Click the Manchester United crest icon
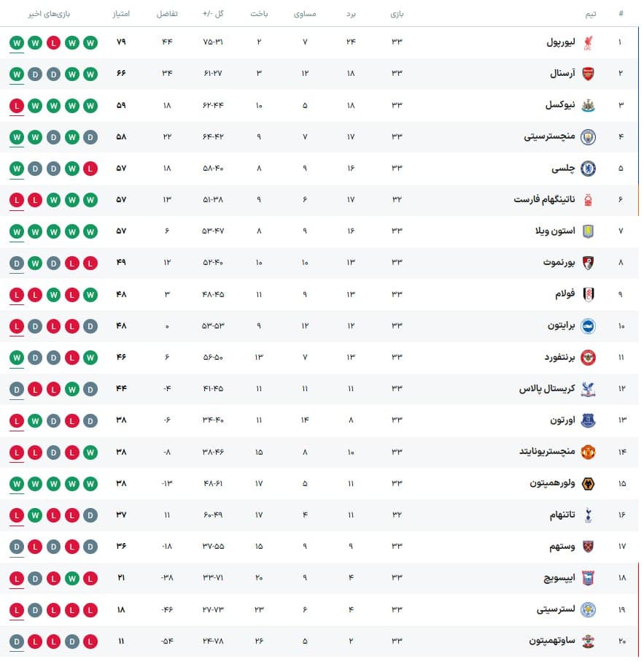The width and height of the screenshot is (644, 662). [588, 453]
